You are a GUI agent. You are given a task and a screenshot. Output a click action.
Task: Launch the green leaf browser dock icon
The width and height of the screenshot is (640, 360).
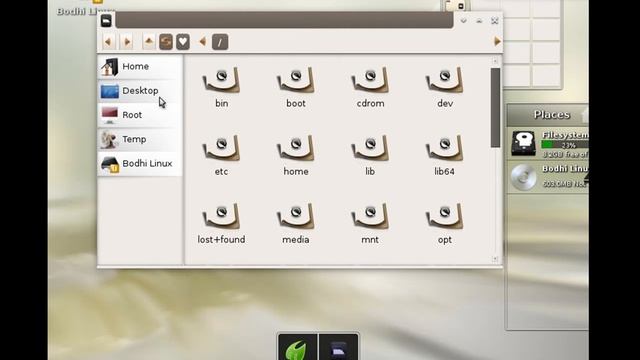click(298, 348)
